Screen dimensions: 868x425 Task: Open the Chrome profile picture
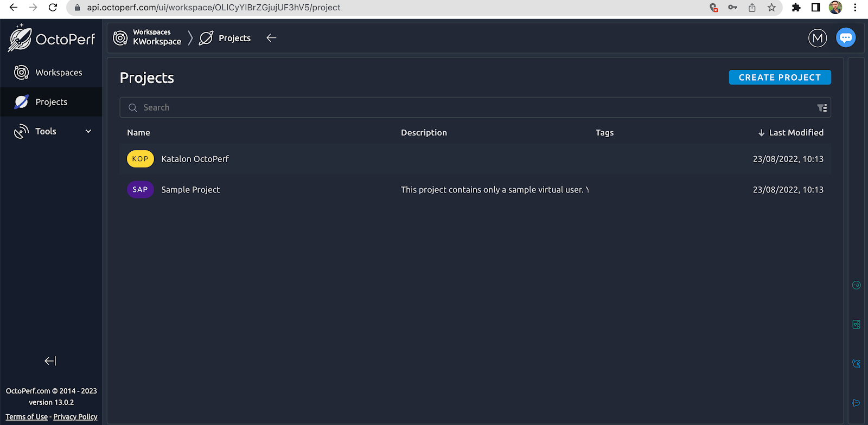coord(835,8)
